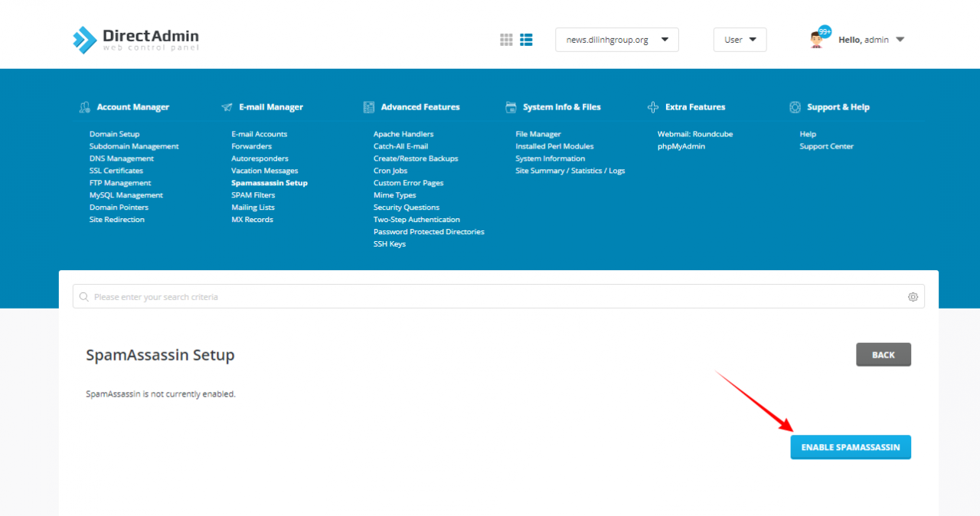Select Spamassassin Setup link
Screen dimensions: 980x516
269,183
